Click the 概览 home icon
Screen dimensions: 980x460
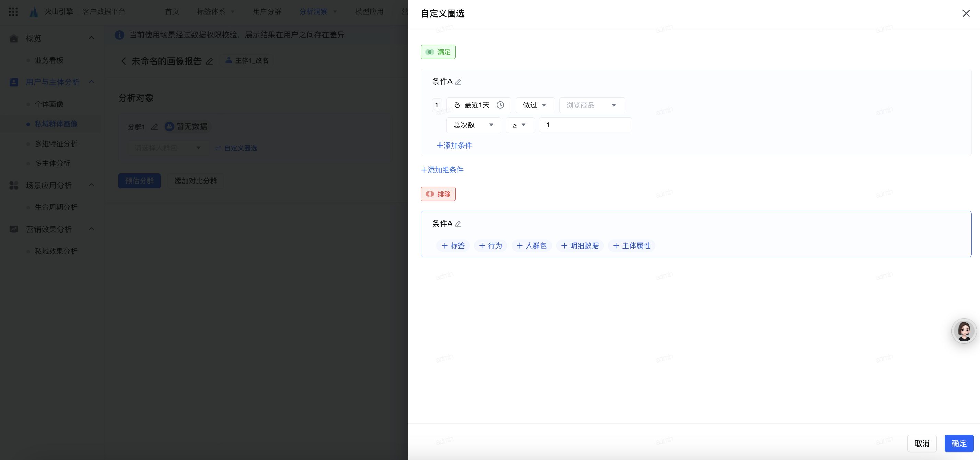14,38
